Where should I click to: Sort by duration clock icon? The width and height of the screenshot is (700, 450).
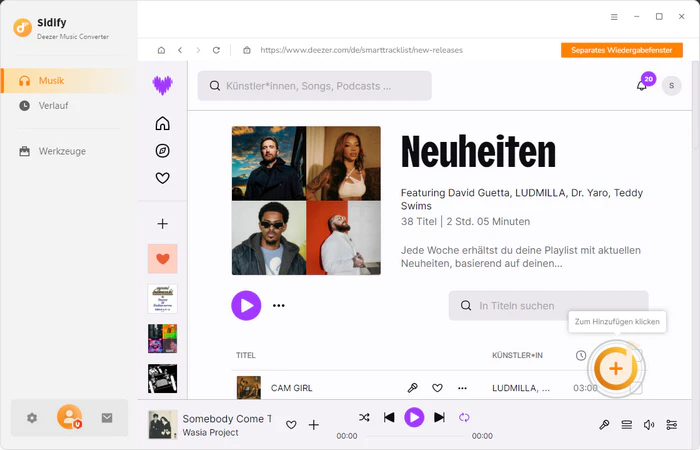pos(581,355)
